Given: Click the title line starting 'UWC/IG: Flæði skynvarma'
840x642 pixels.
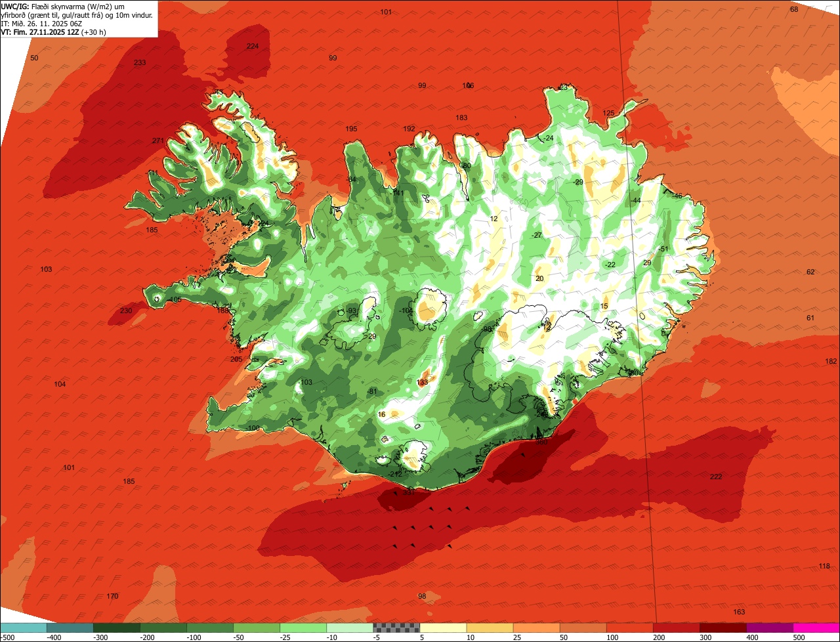Looking at the screenshot, I should 62,7.
